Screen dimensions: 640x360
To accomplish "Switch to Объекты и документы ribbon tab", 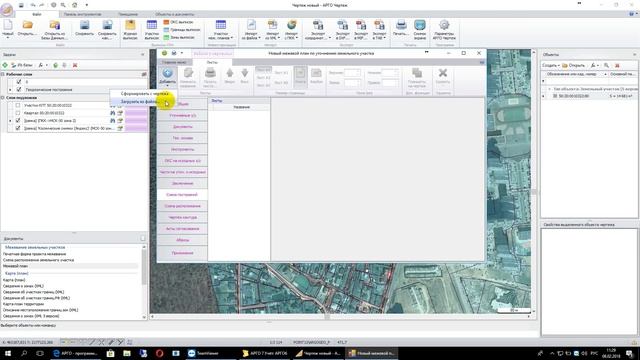I will point(174,14).
